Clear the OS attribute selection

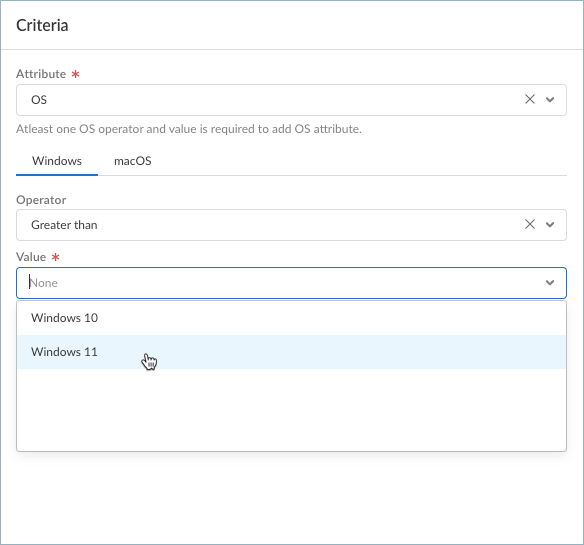(530, 99)
